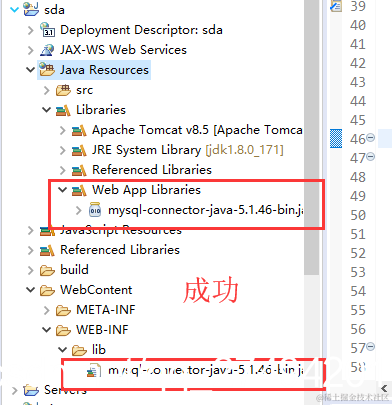392x405 pixels.
Task: Click jar file icon under lib
Action: click(94, 371)
